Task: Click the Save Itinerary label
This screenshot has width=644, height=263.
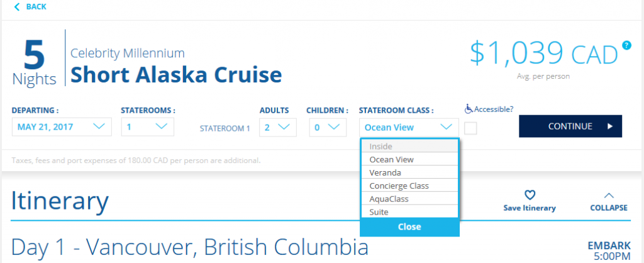Action: coord(530,208)
